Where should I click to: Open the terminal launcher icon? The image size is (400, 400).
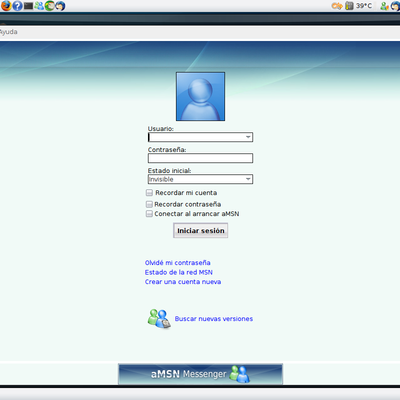[29, 6]
